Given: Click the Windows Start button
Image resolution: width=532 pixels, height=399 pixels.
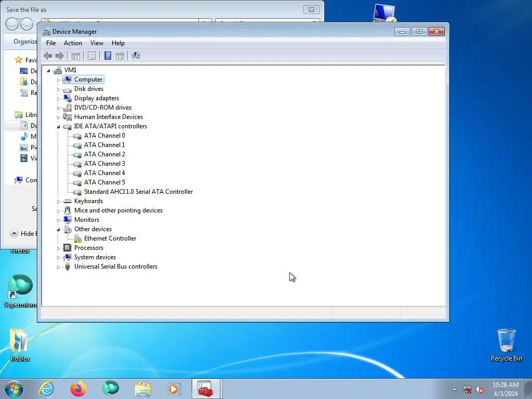Looking at the screenshot, I should (14, 389).
